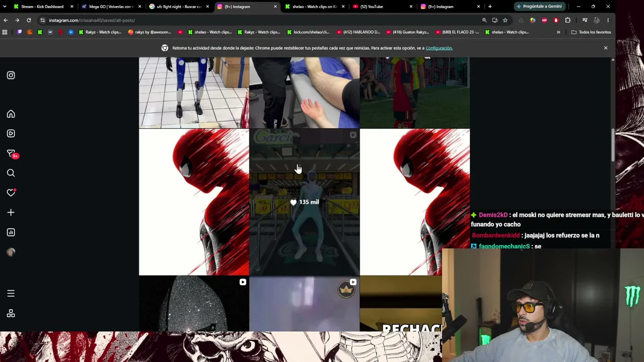Open Instagram professional dashboard icon
644x362 pixels.
(x=11, y=232)
